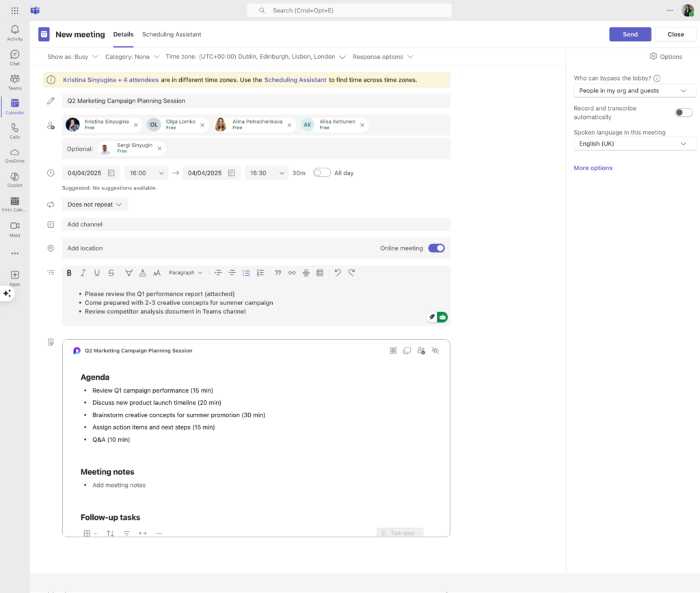Viewport: 700px width, 593px height.
Task: Remove Alina Petrachenkava from attendees
Action: 290,125
